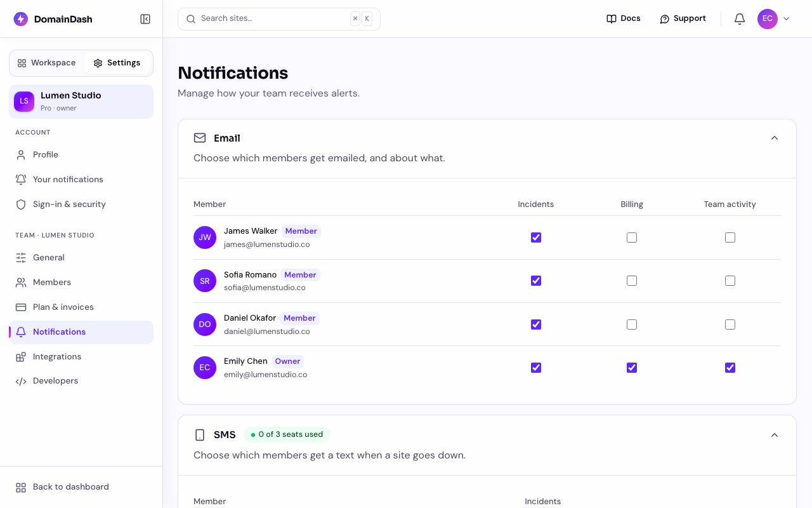The image size is (812, 508).
Task: Collapse the sidebar panel icon
Action: pos(145,19)
